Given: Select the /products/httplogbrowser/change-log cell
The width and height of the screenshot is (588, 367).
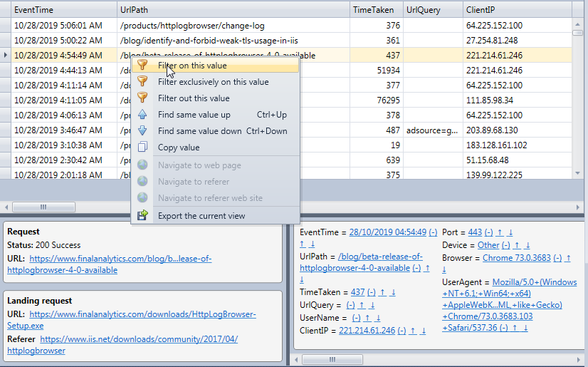Looking at the screenshot, I should tap(233, 26).
